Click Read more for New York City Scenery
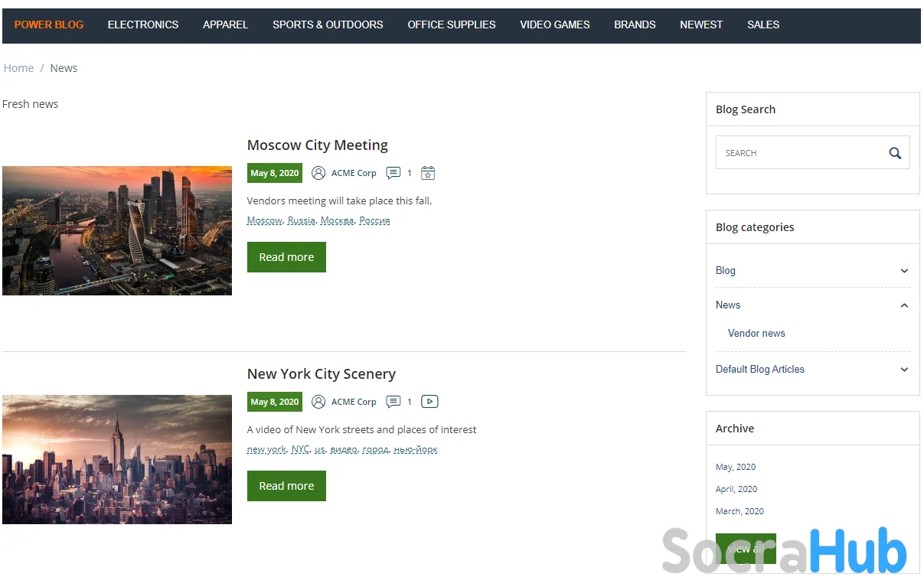Image resolution: width=924 pixels, height=577 pixels. (x=286, y=486)
